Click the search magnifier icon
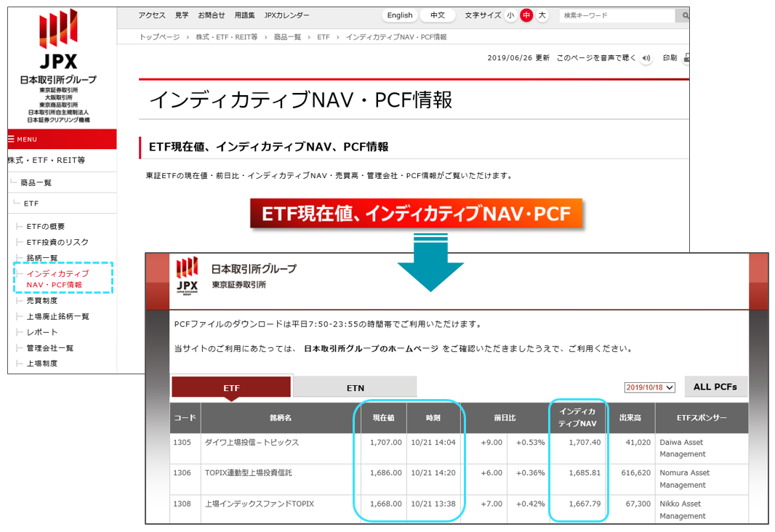The height and width of the screenshot is (532, 775). [x=683, y=15]
